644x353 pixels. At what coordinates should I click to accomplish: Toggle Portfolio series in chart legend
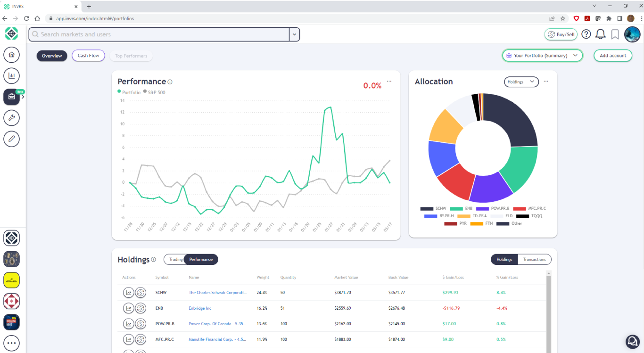(129, 92)
